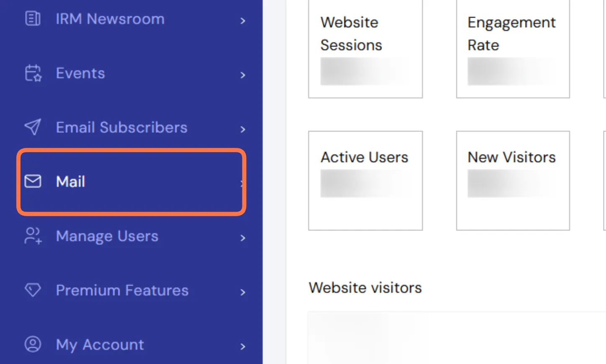The image size is (606, 364).
Task: Click the Manage Users people icon
Action: (x=33, y=236)
